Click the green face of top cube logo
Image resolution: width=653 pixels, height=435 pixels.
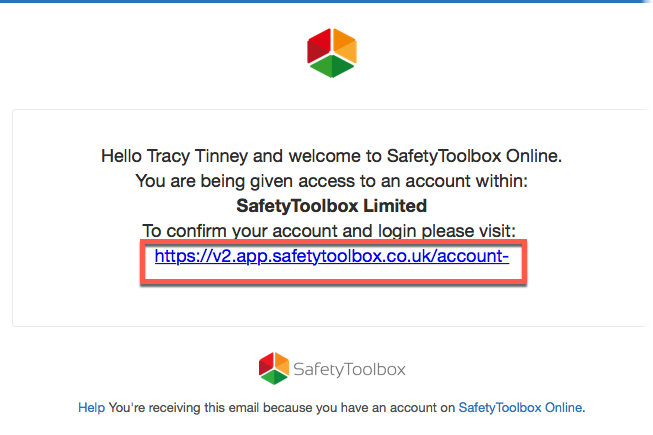[x=332, y=67]
